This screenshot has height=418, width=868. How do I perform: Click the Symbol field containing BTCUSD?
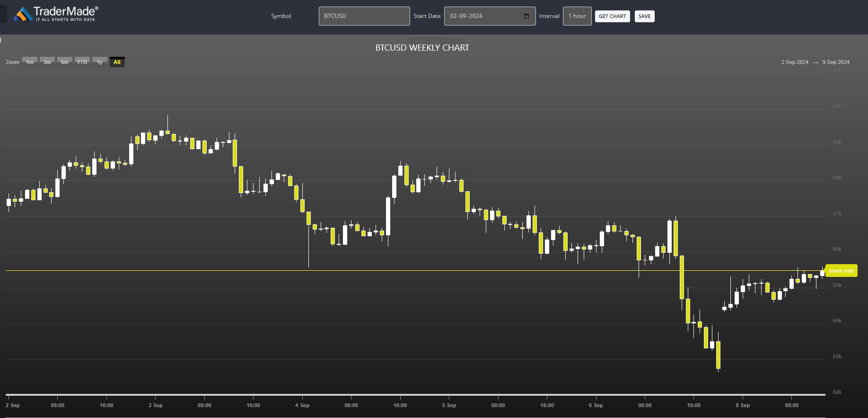tap(364, 16)
